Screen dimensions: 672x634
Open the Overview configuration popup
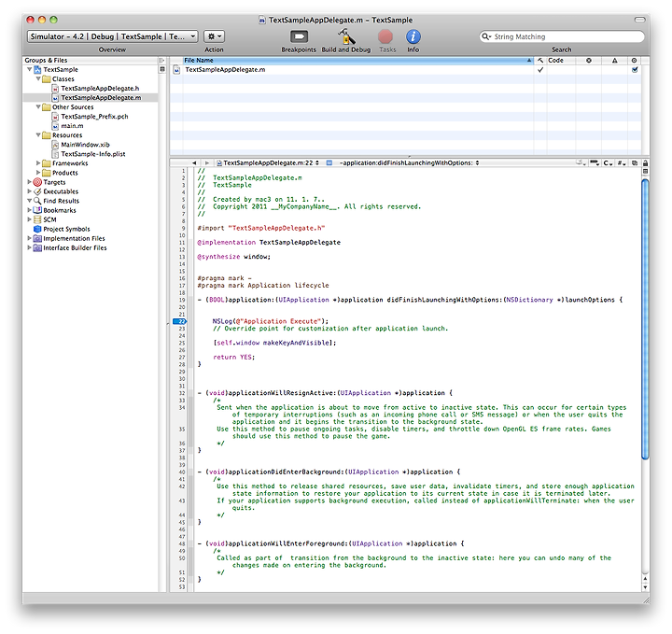coord(113,36)
